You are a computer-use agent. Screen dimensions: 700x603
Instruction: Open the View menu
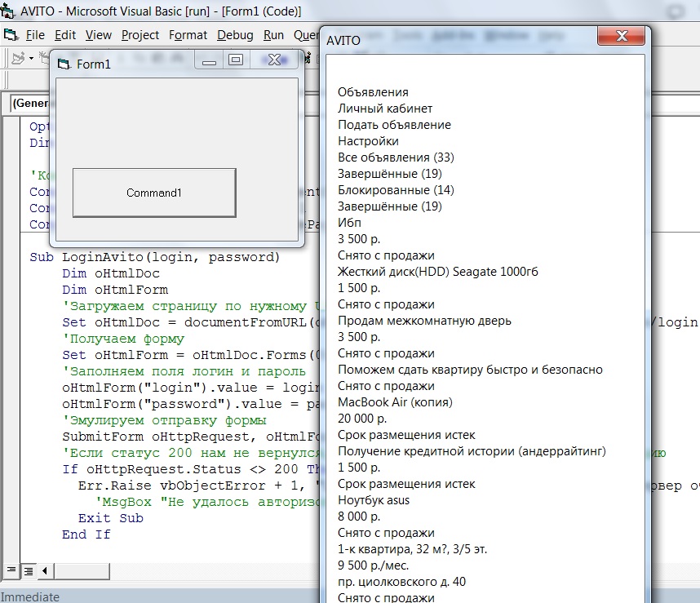coord(98,35)
